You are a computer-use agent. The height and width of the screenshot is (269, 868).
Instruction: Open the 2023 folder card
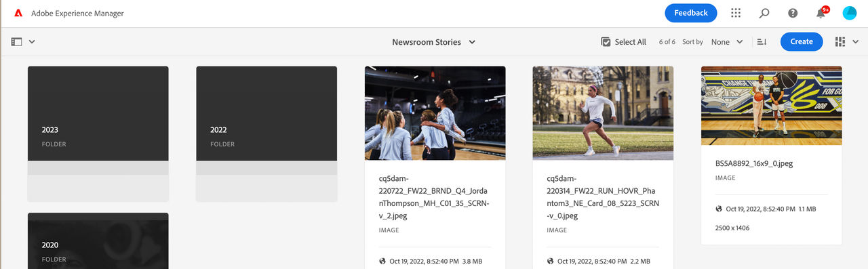[98, 133]
